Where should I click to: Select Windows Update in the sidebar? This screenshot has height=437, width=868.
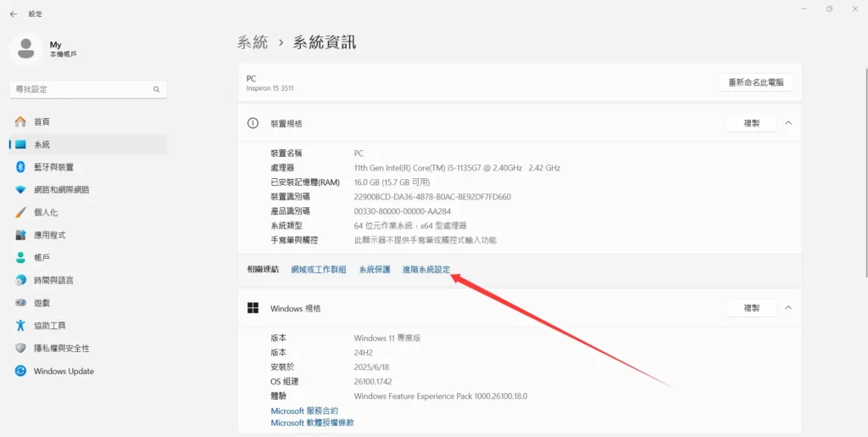[x=88, y=371]
